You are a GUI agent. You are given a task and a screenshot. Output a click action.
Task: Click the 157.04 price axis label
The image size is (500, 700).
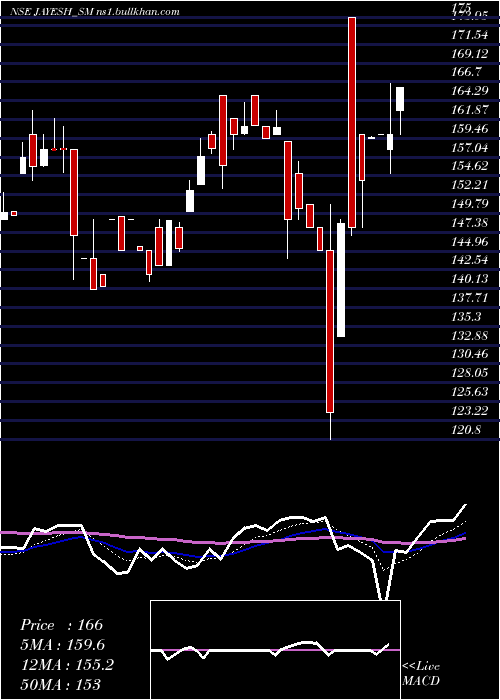[469, 148]
